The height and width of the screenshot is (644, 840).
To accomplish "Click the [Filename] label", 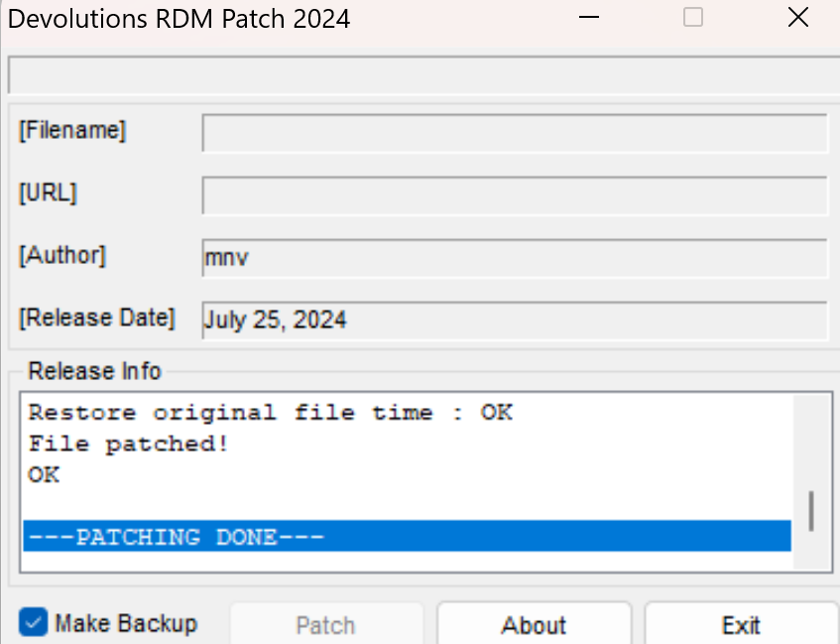I will [72, 130].
